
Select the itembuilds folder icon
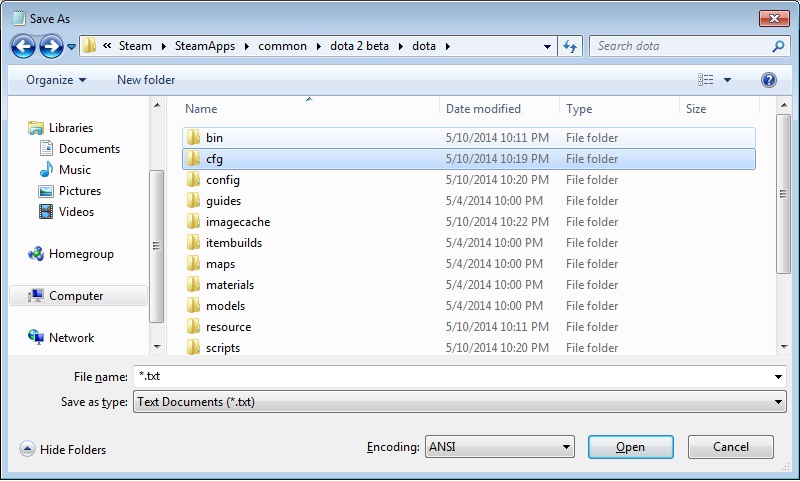[193, 242]
